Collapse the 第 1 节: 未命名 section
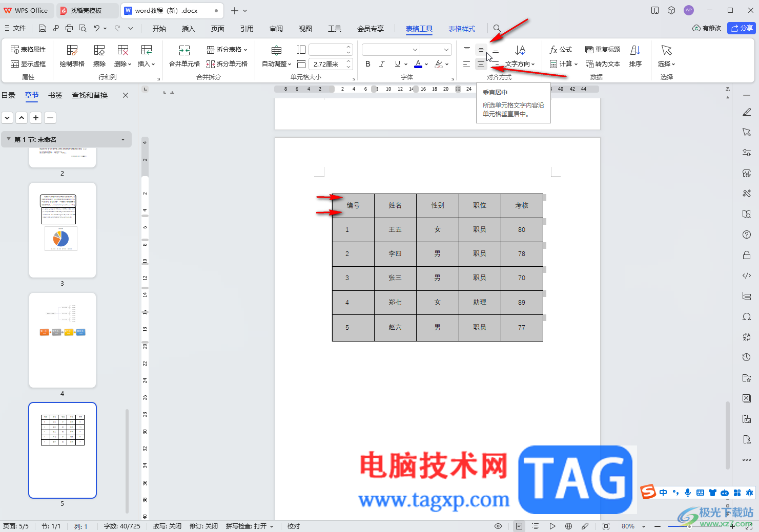759x532 pixels. (x=9, y=139)
